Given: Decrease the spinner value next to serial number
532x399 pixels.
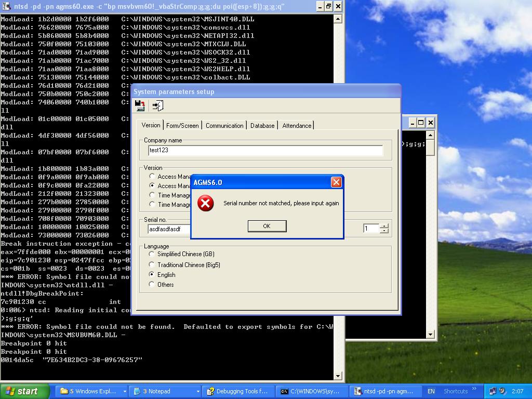Looking at the screenshot, I should 384,231.
